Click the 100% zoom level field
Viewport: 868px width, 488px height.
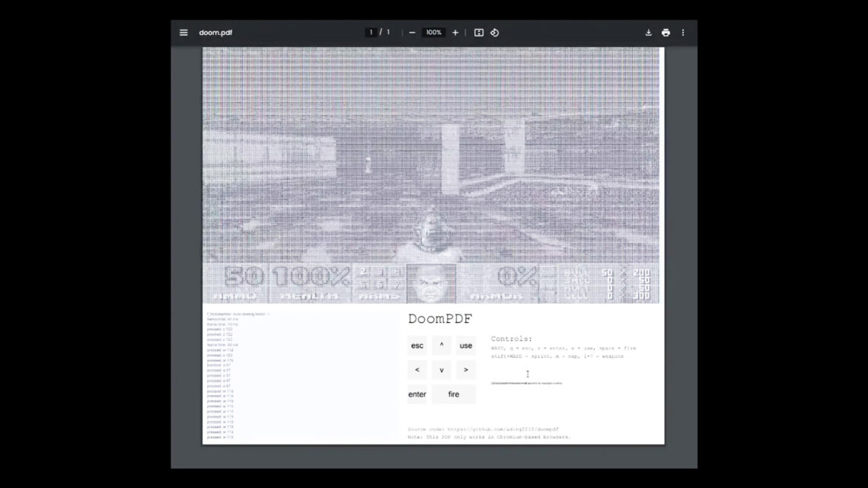tap(432, 33)
